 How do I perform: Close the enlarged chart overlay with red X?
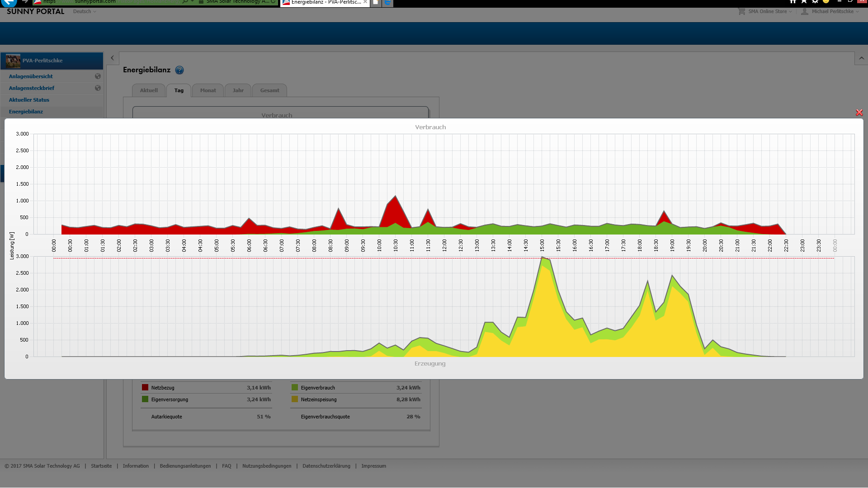click(x=859, y=113)
